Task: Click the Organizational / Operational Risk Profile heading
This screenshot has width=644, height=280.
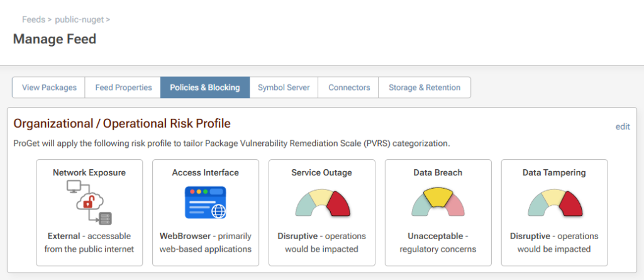Action: [122, 123]
